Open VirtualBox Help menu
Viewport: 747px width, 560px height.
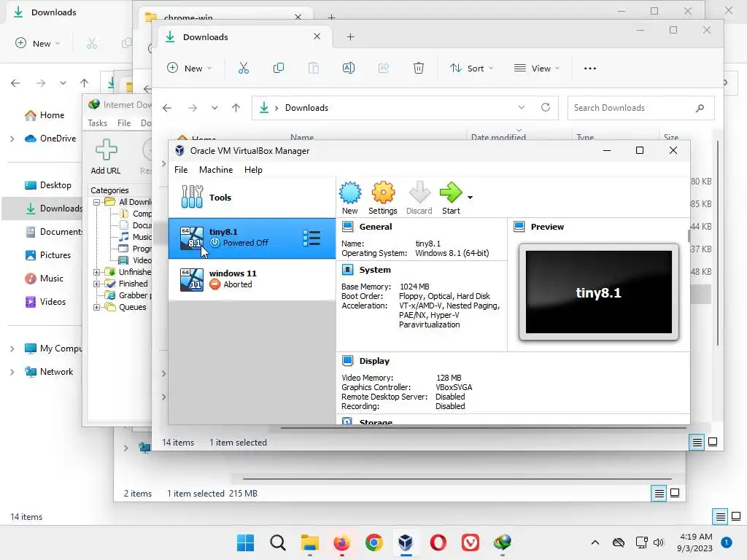(x=253, y=169)
